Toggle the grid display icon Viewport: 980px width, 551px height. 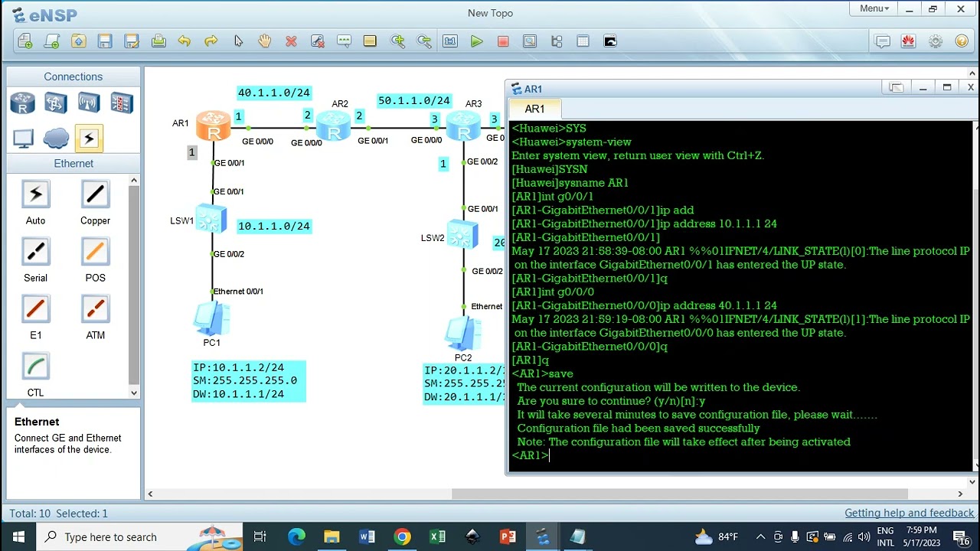tap(583, 41)
